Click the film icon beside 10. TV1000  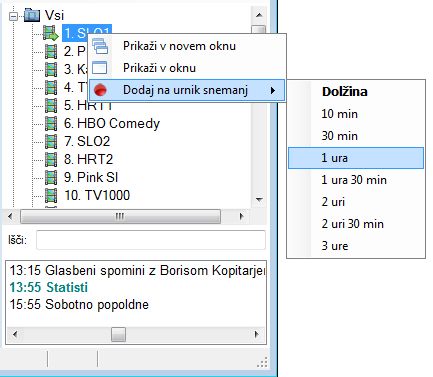(51, 195)
